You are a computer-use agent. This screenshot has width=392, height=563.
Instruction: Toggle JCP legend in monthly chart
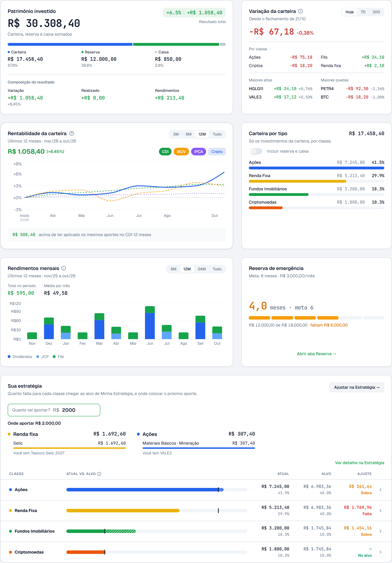pyautogui.click(x=42, y=357)
